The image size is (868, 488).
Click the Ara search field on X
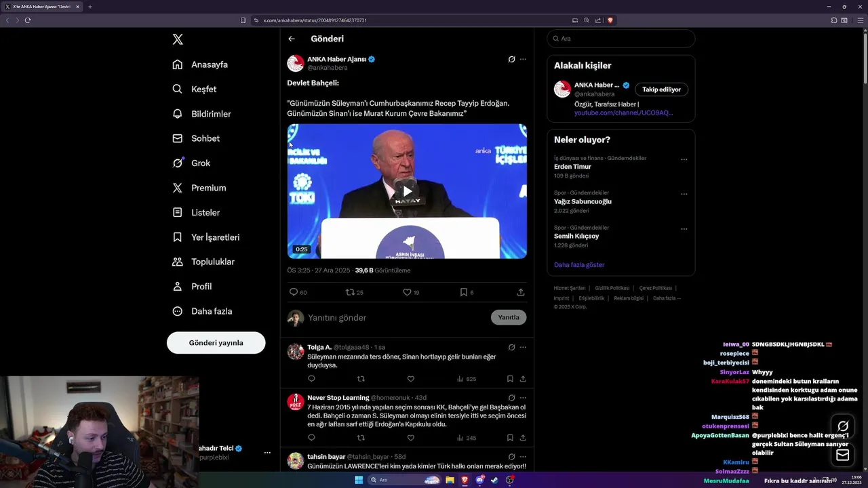click(x=621, y=39)
